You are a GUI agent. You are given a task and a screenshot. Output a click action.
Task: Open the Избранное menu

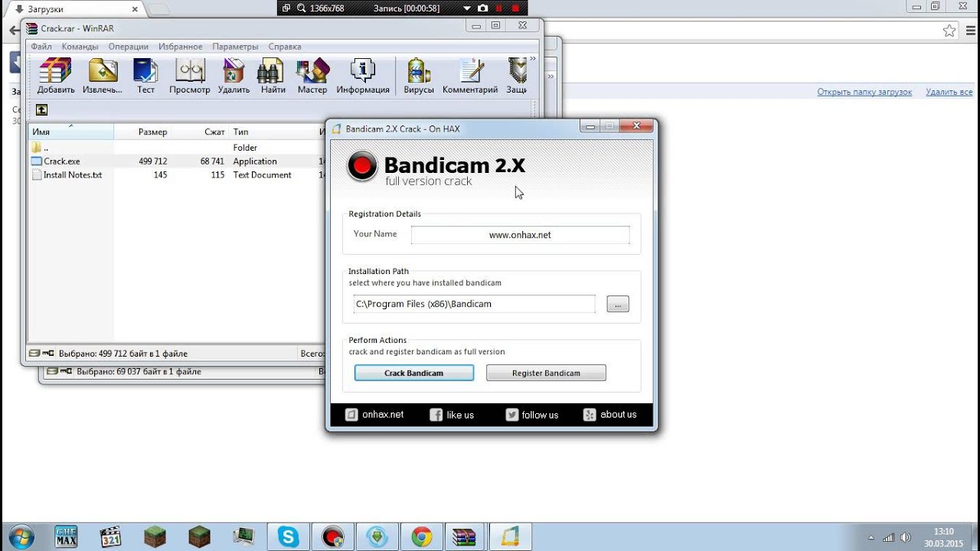[181, 47]
